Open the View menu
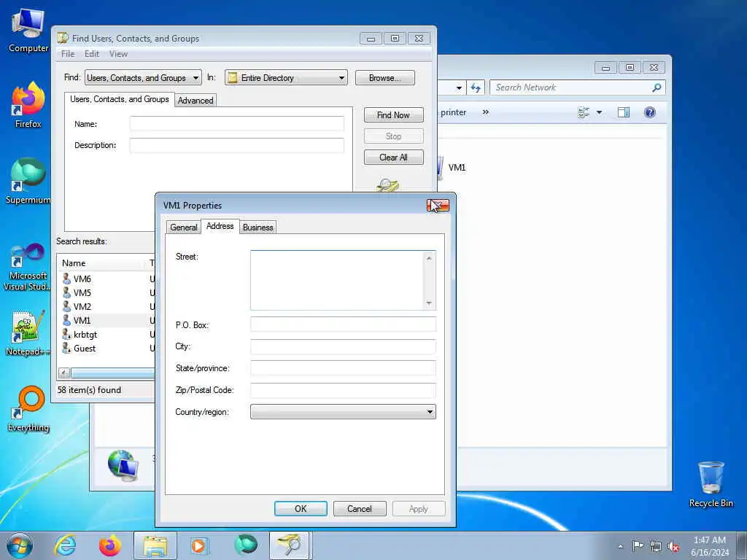Image resolution: width=747 pixels, height=560 pixels. point(118,54)
